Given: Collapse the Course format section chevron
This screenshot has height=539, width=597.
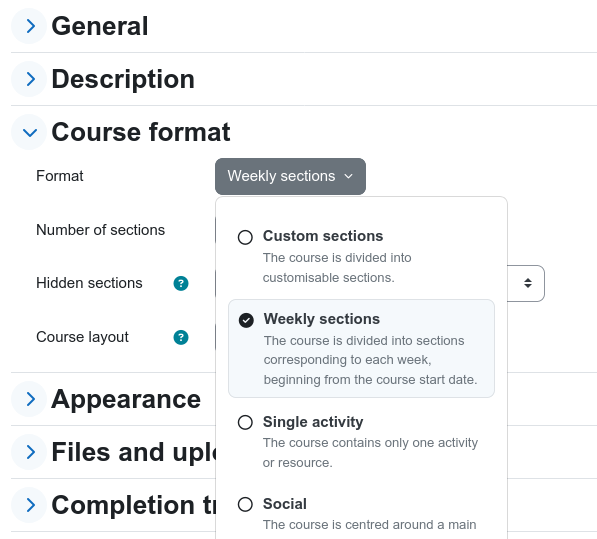Looking at the screenshot, I should click(29, 132).
